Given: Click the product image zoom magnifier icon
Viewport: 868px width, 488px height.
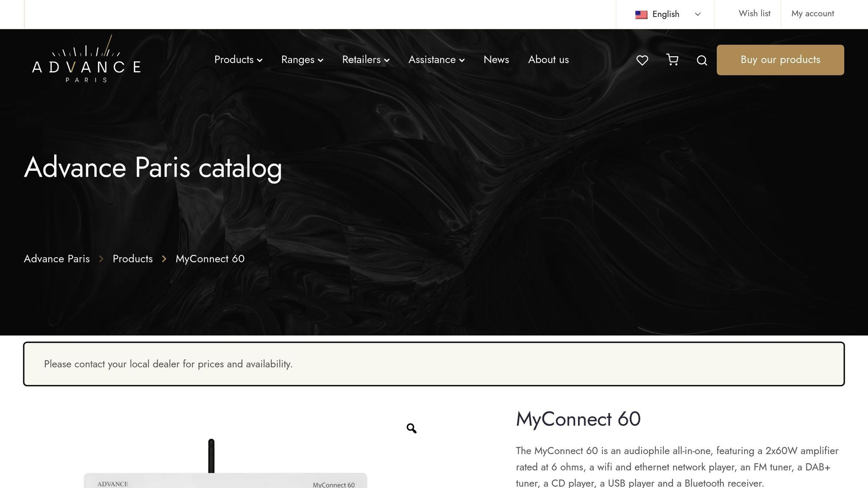Looking at the screenshot, I should pyautogui.click(x=411, y=428).
